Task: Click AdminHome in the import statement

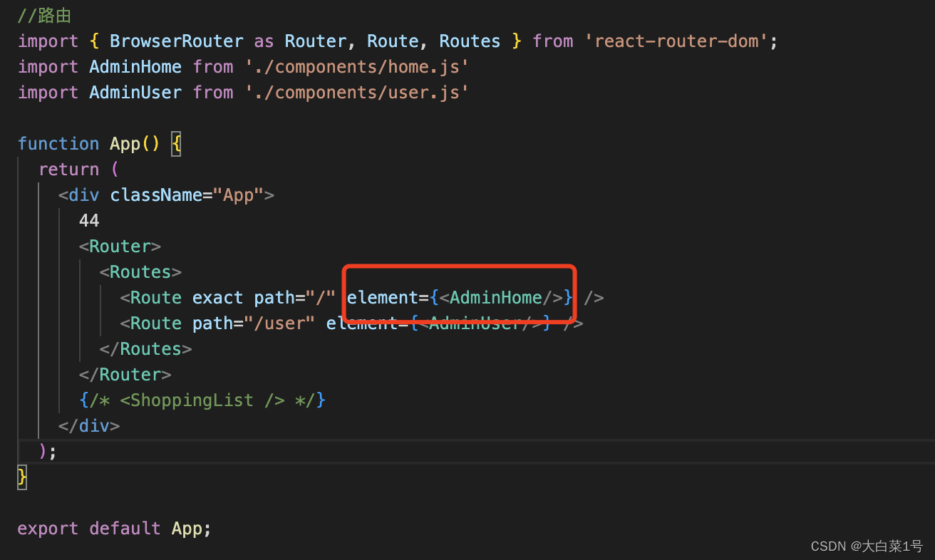Action: [135, 66]
